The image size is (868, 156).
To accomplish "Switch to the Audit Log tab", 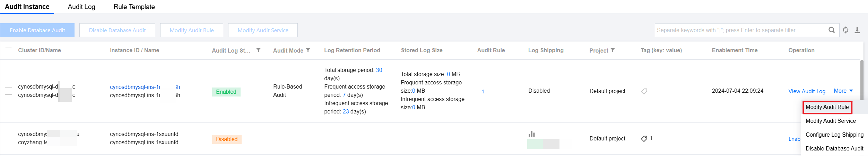I will point(81,7).
